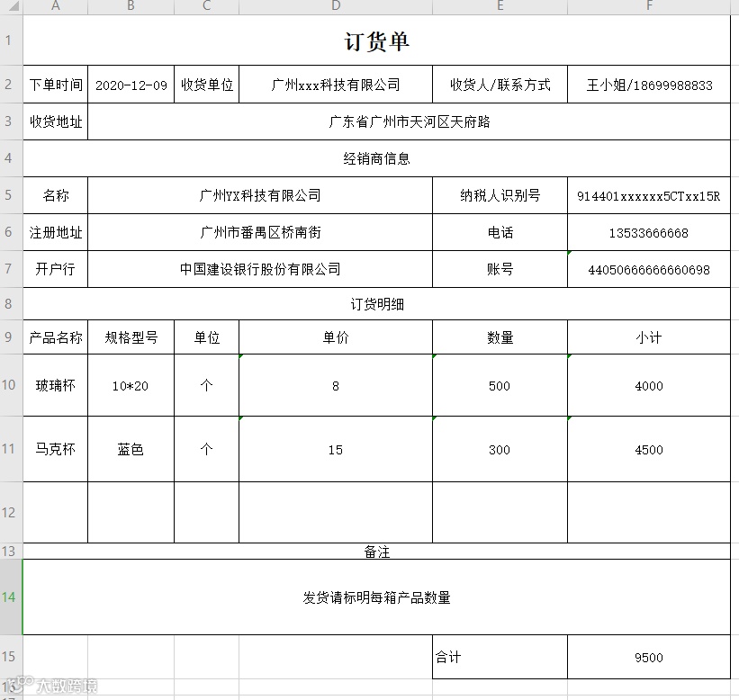Image resolution: width=739 pixels, height=700 pixels.
Task: Click the 订货单 title cell
Action: pyautogui.click(x=376, y=40)
